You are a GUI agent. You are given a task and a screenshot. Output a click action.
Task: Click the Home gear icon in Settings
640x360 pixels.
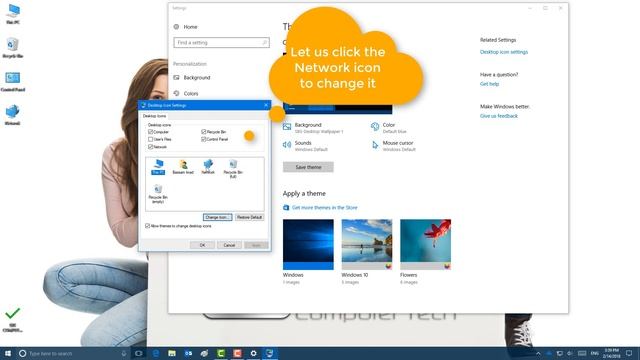pos(176,27)
